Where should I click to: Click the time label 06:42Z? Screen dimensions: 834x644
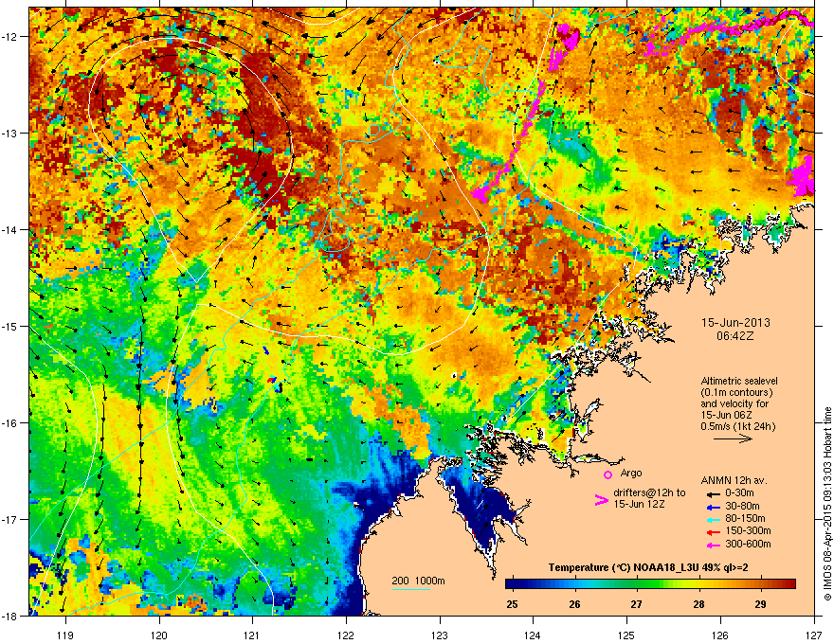735,336
